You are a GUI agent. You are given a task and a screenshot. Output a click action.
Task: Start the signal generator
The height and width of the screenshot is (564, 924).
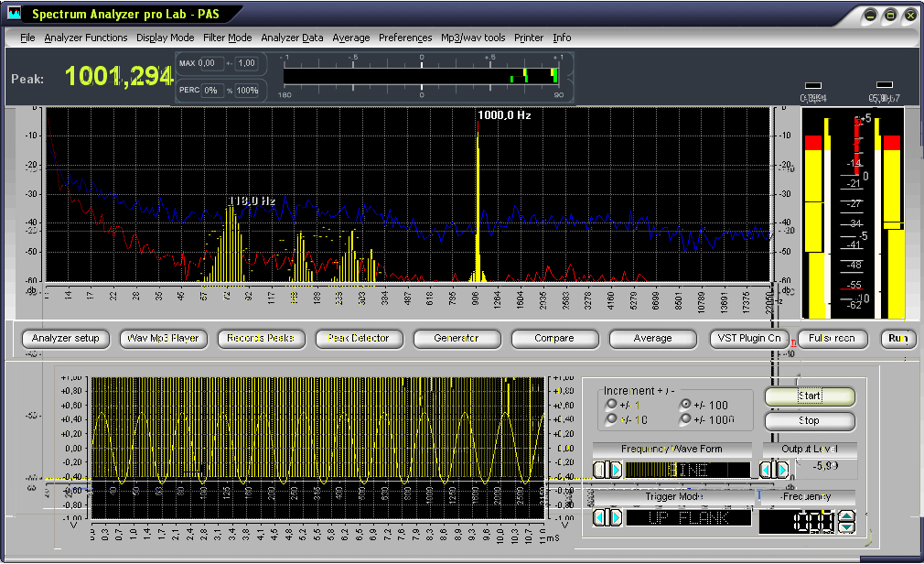[809, 396]
